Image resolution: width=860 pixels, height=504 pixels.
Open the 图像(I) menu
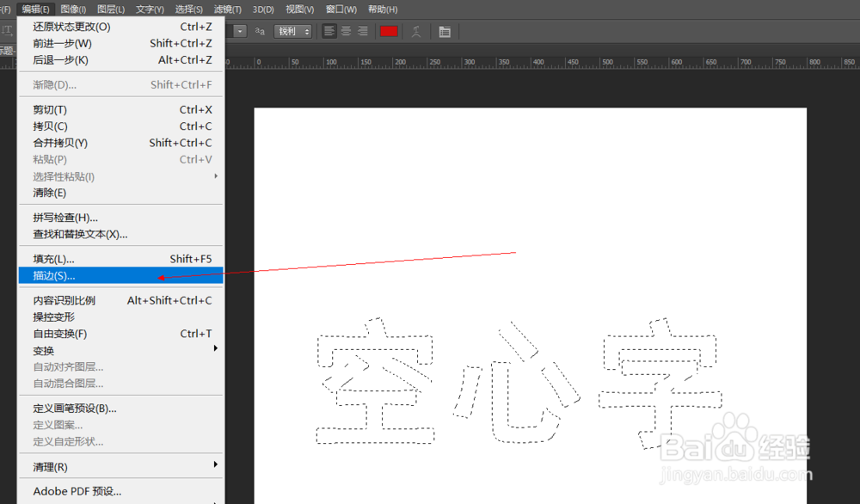[73, 9]
